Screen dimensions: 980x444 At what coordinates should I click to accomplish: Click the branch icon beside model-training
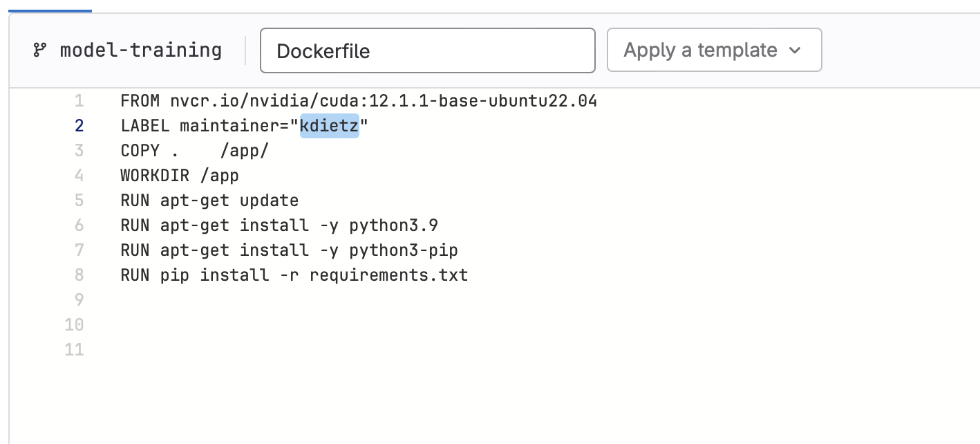[39, 50]
